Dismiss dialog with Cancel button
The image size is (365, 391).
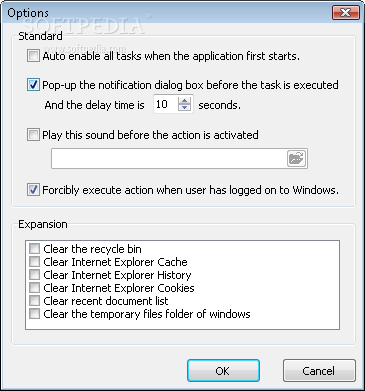pos(319,371)
